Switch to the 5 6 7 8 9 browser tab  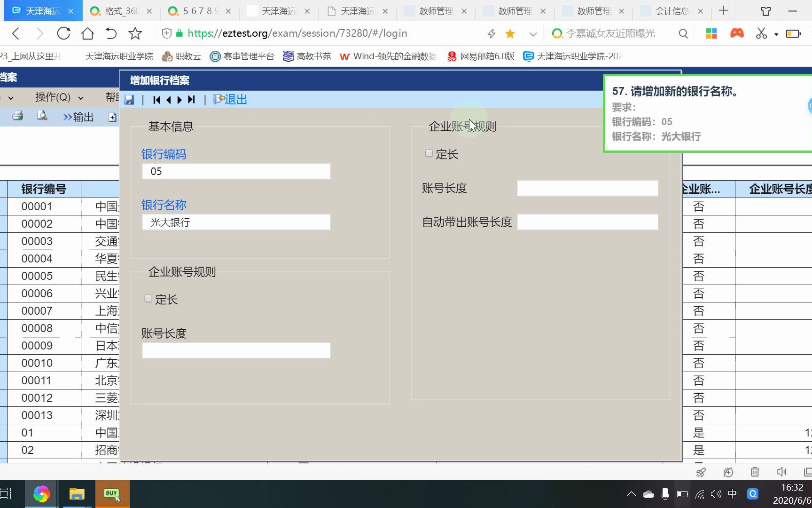coord(199,11)
